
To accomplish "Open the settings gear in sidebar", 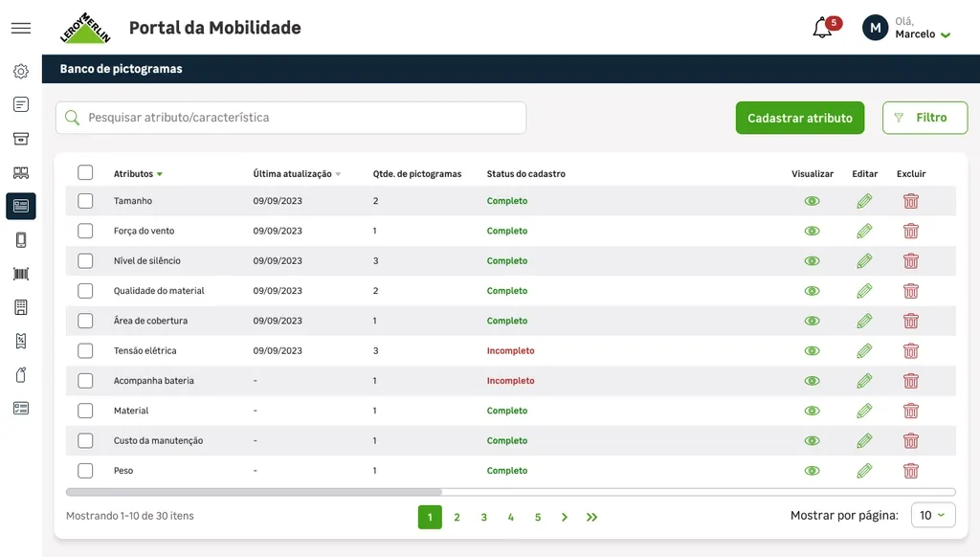I will click(x=21, y=71).
